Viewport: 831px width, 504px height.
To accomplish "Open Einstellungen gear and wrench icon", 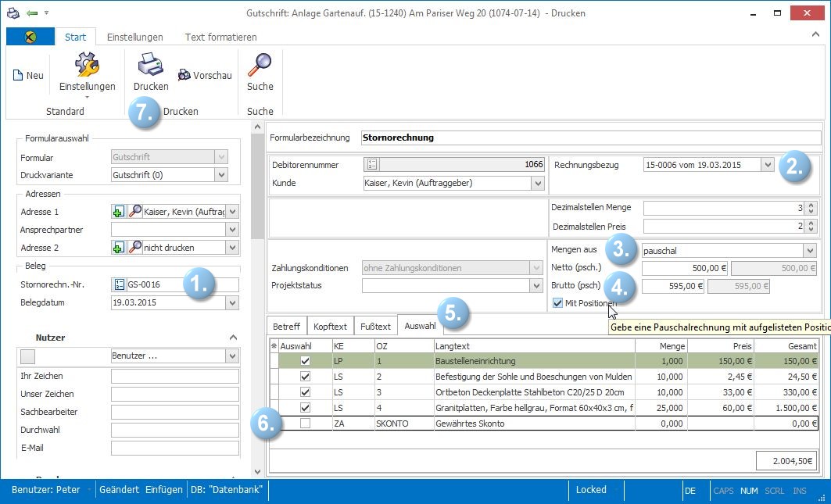I will pos(87,63).
